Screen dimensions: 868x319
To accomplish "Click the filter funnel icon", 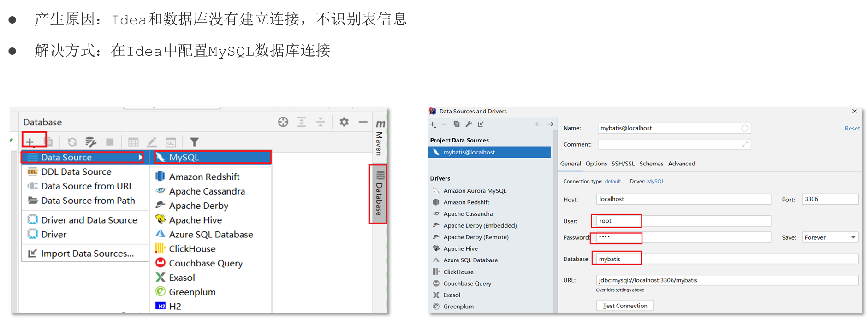I will (x=195, y=142).
